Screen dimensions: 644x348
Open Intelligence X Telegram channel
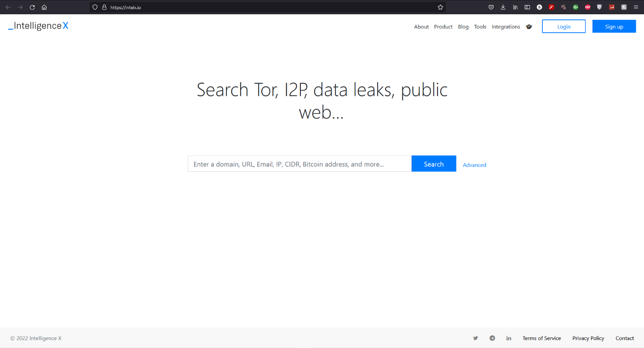(x=492, y=338)
